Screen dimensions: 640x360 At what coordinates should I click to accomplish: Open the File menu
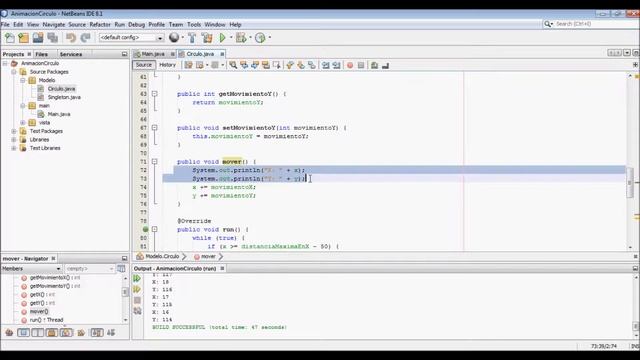[x=5, y=24]
